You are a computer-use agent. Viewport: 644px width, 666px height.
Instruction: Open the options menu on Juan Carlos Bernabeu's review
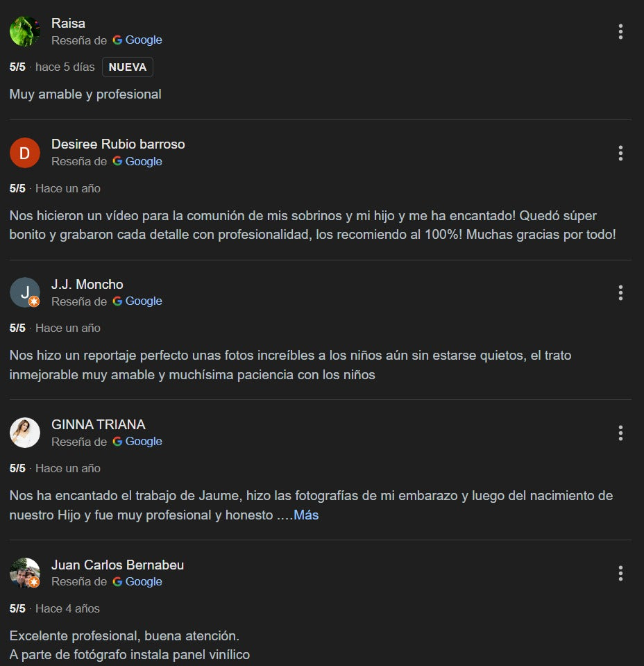tap(620, 573)
